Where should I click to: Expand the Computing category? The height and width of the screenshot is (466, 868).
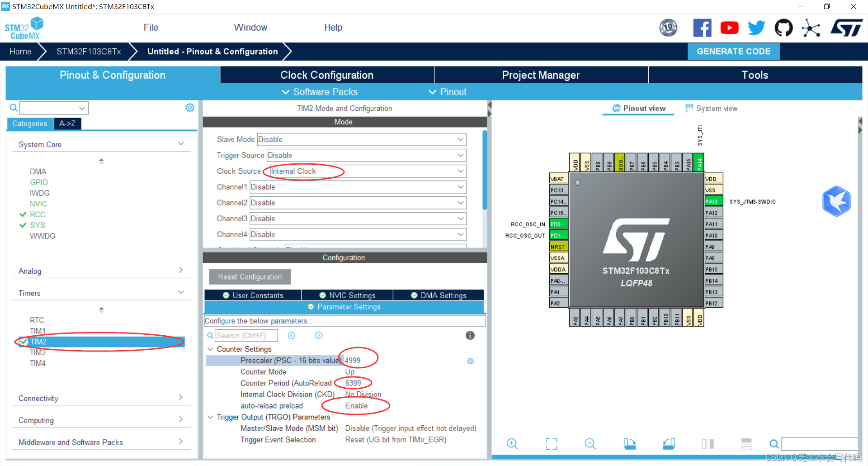[181, 420]
